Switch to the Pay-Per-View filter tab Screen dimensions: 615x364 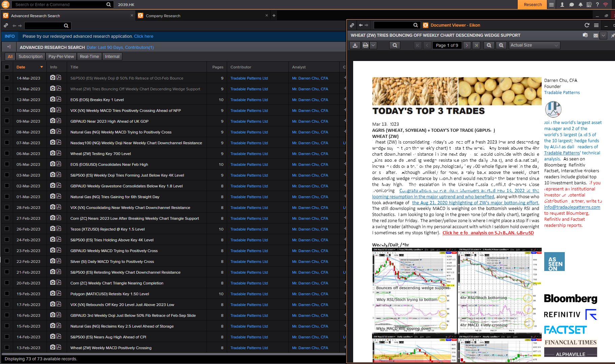click(x=61, y=57)
